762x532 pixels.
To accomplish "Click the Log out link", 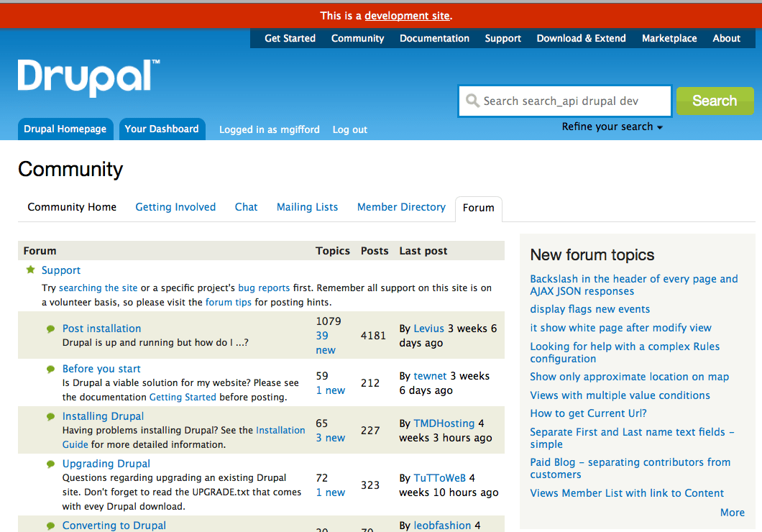I will coord(350,129).
